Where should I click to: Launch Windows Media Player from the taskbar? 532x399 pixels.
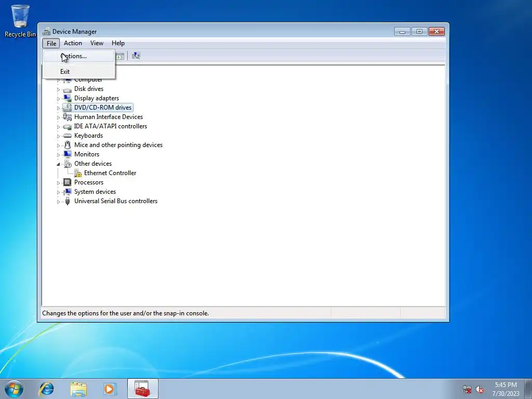coord(110,389)
